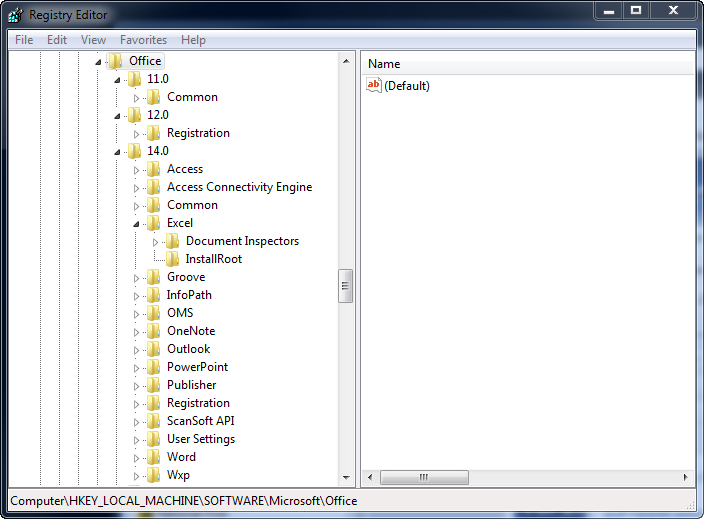Image resolution: width=704 pixels, height=519 pixels.
Task: Click the OMS folder icon
Action: 154,312
